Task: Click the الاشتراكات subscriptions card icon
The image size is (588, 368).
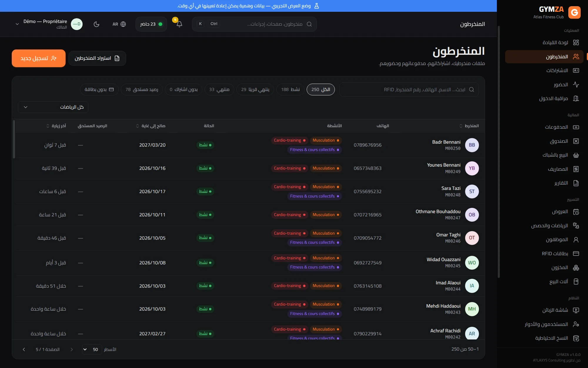Action: (576, 70)
